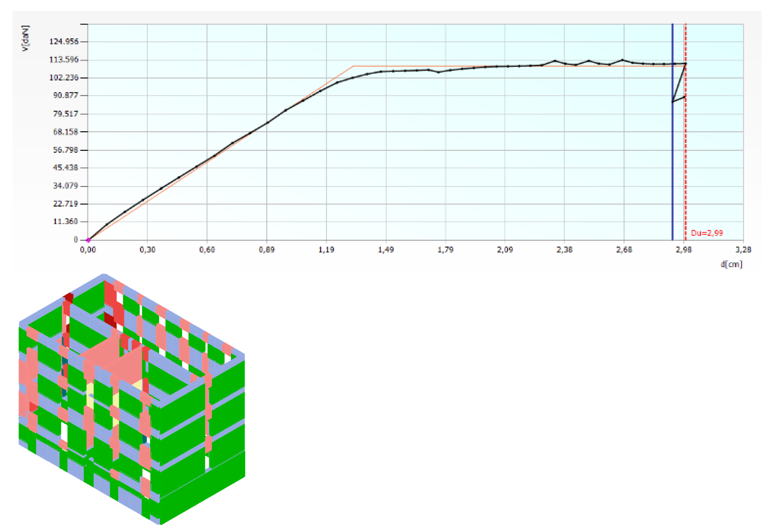This screenshot has height=532, width=769.
Task: Click the 124.956 y-axis tick value
Action: [x=64, y=42]
